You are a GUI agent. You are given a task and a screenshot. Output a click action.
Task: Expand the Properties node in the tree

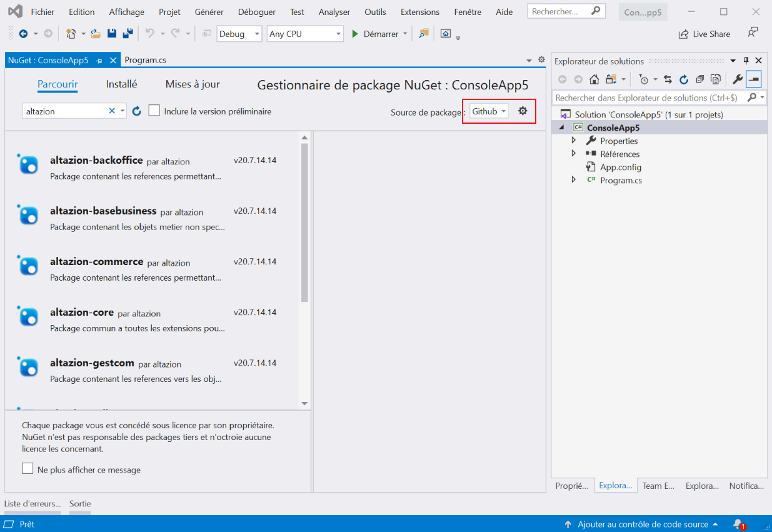tap(574, 141)
